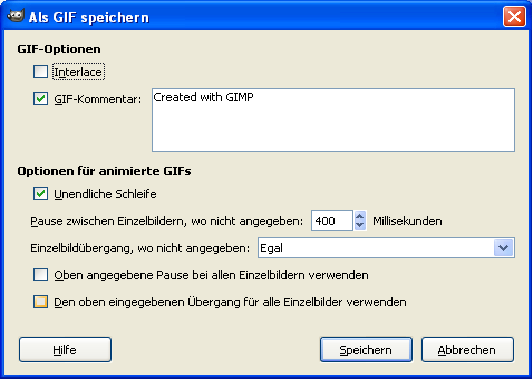This screenshot has height=379, width=532.
Task: Enable the Interlace checkbox
Action: coord(40,72)
